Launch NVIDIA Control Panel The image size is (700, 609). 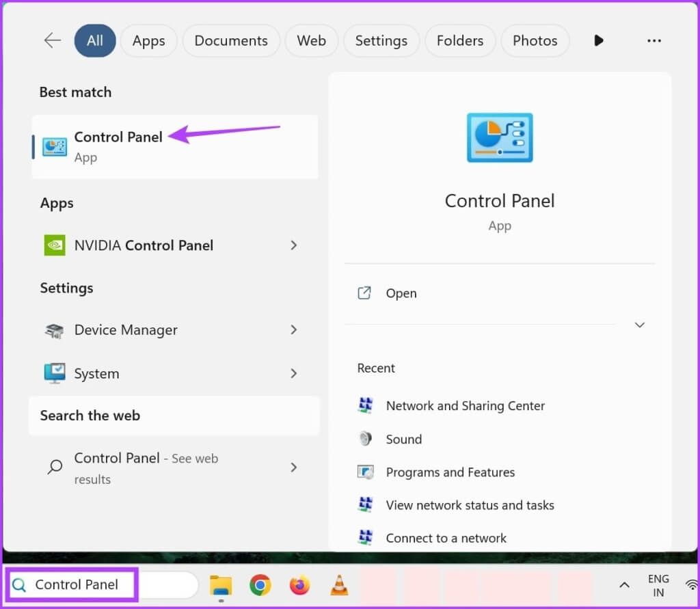tap(145, 245)
